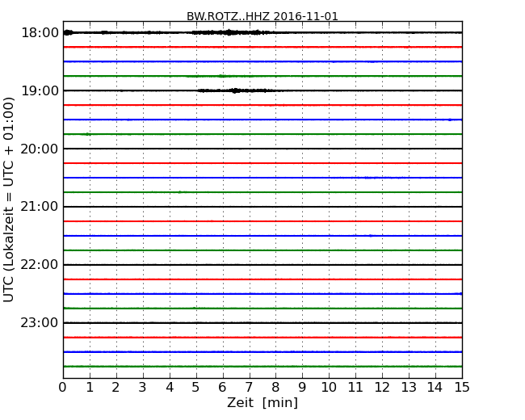525x420 pixels.
Task: Click the blue 21:30 trace spike near minute 11.5
Action: 370,236
